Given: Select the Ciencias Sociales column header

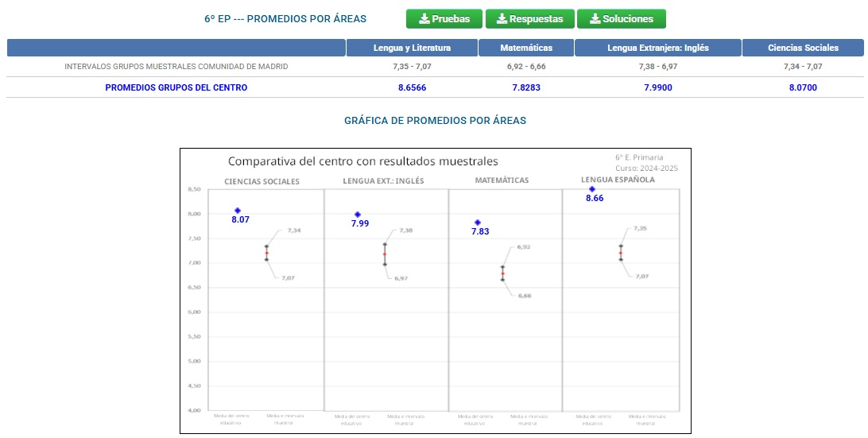Looking at the screenshot, I should [803, 48].
